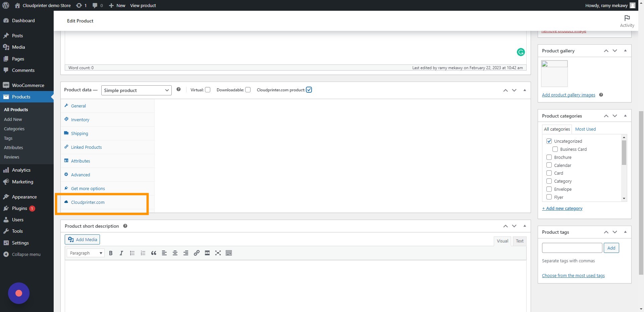Apply bold formatting in short description
This screenshot has height=312, width=644.
111,253
